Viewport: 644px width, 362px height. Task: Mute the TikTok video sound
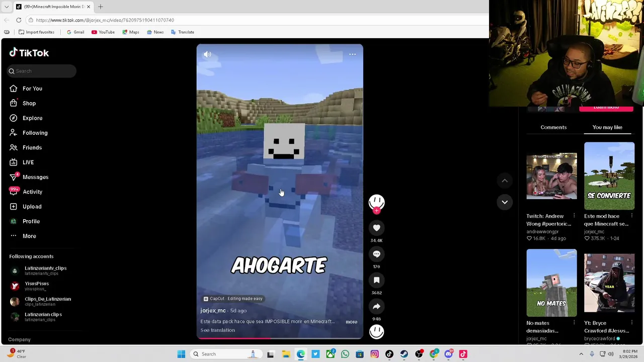point(207,54)
